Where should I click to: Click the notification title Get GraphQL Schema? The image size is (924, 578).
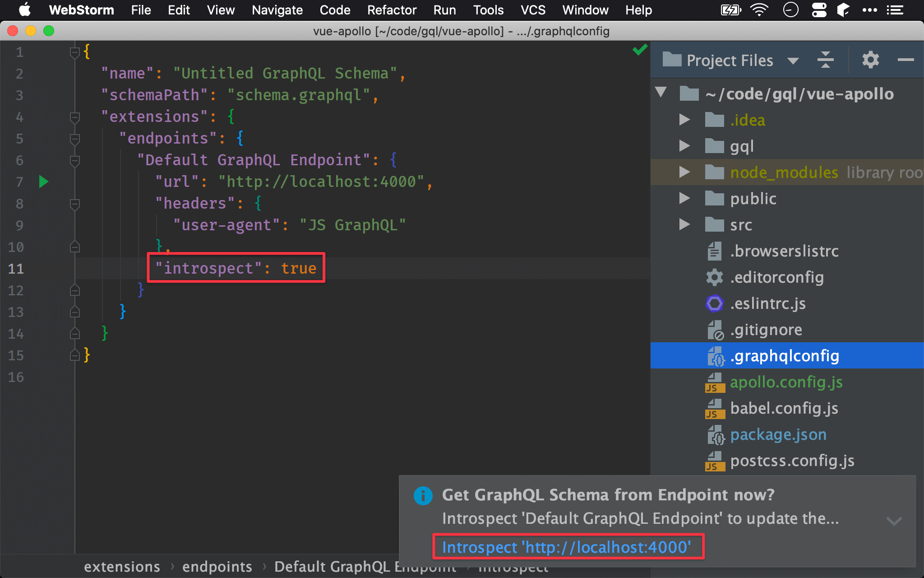[608, 495]
